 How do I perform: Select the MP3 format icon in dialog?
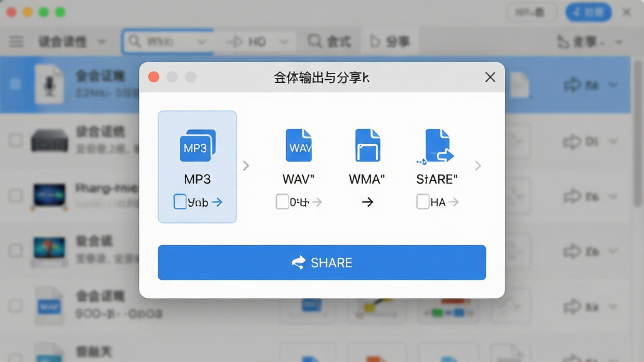(x=197, y=145)
